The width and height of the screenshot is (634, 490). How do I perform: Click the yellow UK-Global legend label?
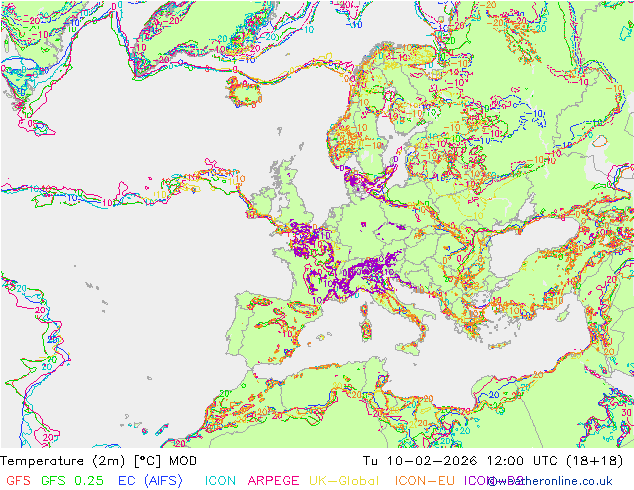(x=344, y=481)
